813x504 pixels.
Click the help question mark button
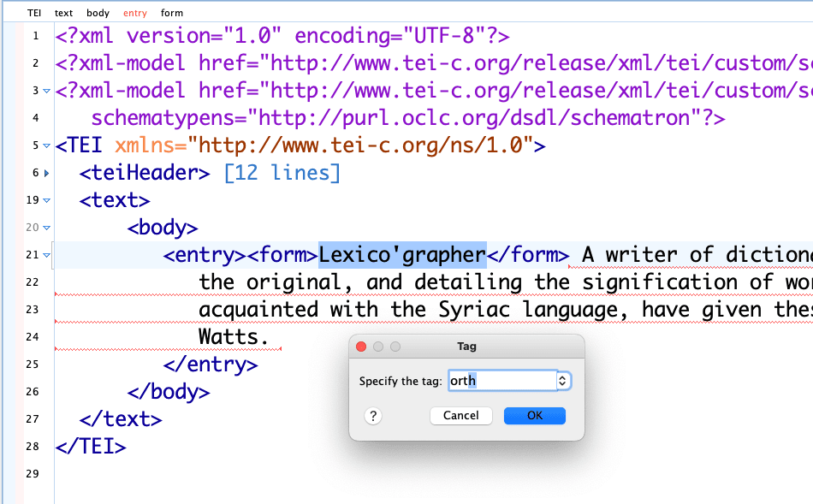click(x=372, y=416)
